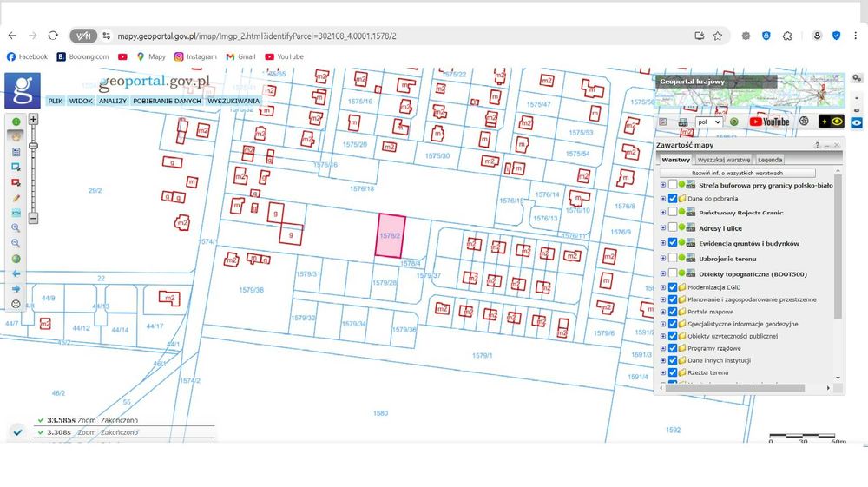Enable Obiekty topograficzne (BDOT500) checkbox

[673, 273]
